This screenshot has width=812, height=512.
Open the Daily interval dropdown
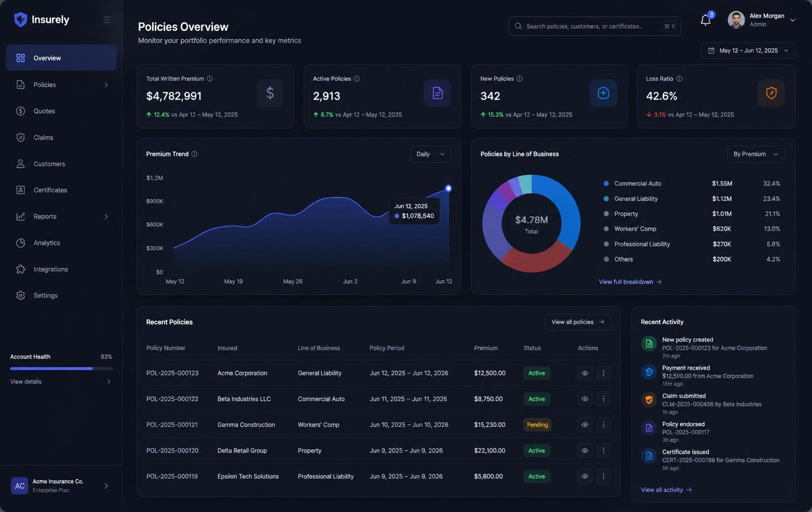pyautogui.click(x=430, y=154)
